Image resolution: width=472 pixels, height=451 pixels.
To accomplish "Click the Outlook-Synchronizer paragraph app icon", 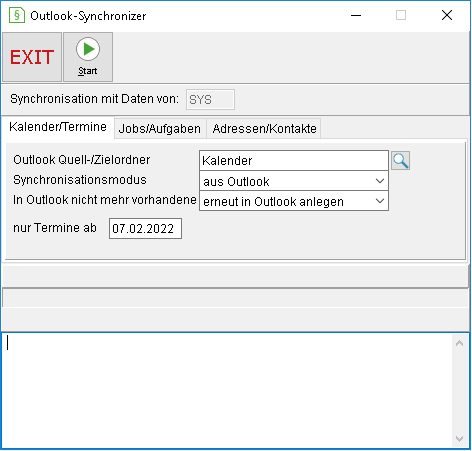I will point(17,15).
